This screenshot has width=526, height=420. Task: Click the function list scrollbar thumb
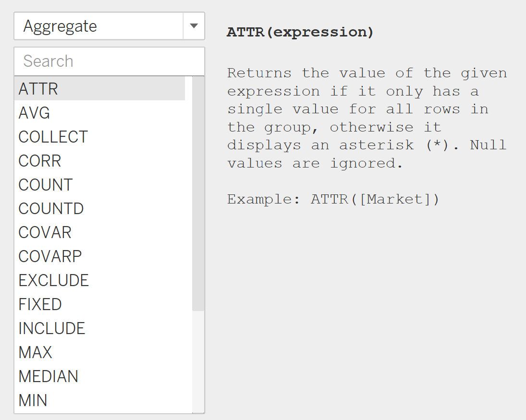point(198,192)
